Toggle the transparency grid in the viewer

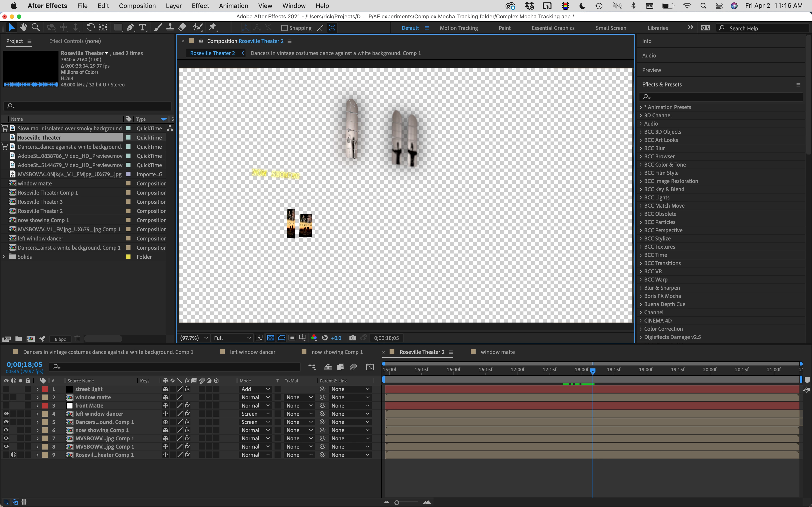pyautogui.click(x=270, y=338)
